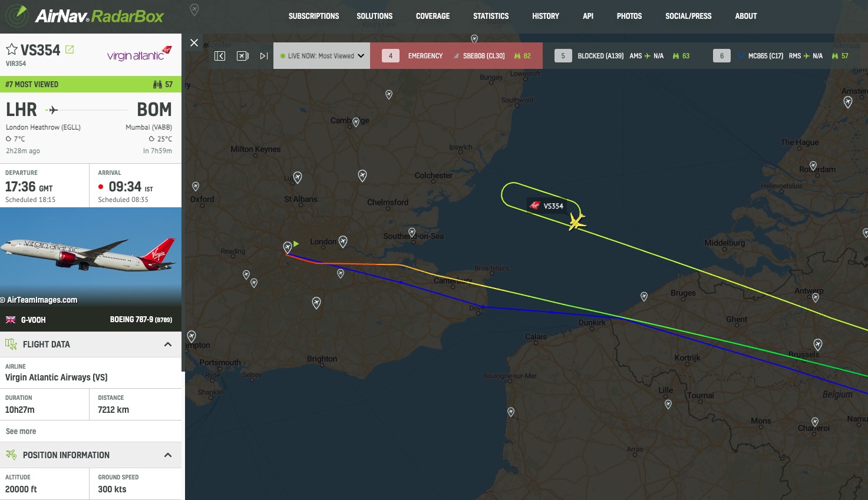
Task: Collapse the Flight Data section
Action: 168,345
